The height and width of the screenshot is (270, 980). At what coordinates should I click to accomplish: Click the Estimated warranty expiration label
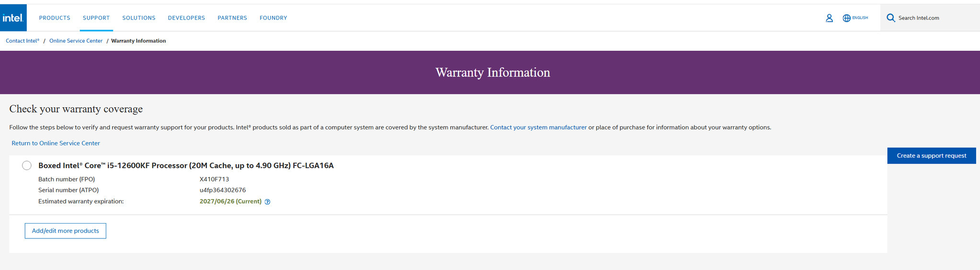[81, 202]
